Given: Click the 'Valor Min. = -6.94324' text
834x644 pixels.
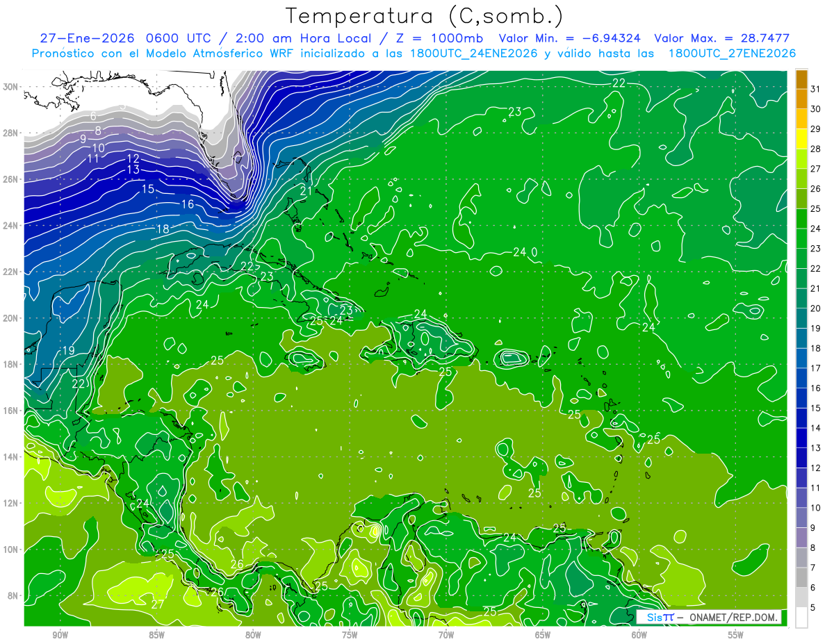Looking at the screenshot, I should click(570, 38).
